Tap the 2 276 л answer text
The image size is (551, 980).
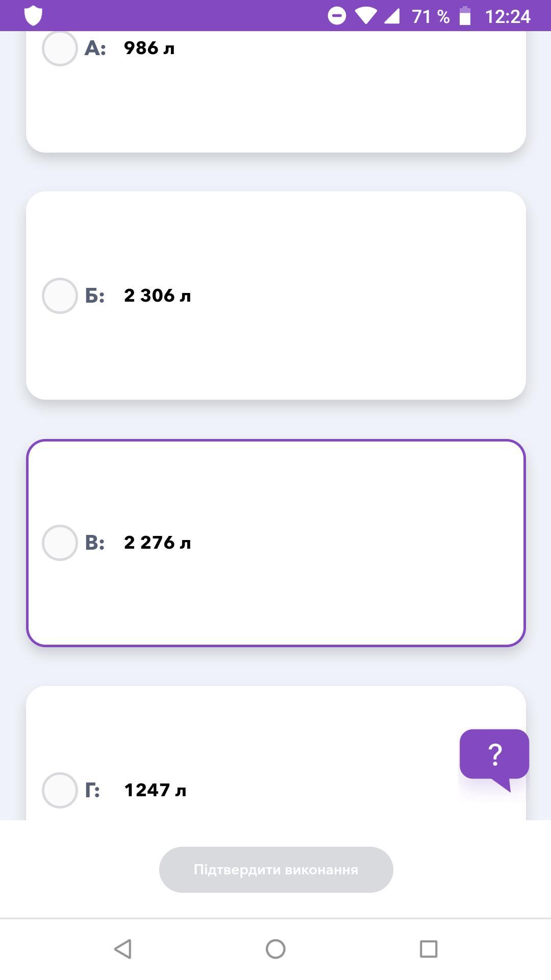point(157,543)
